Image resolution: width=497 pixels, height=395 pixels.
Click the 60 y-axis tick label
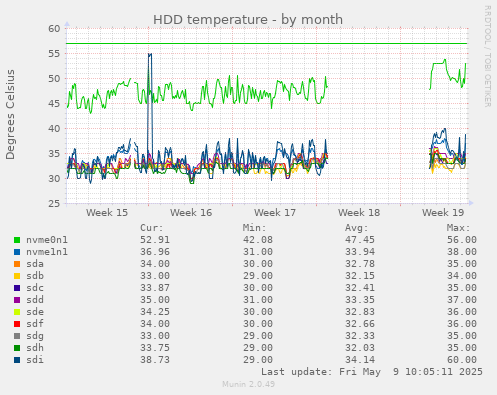click(x=54, y=29)
